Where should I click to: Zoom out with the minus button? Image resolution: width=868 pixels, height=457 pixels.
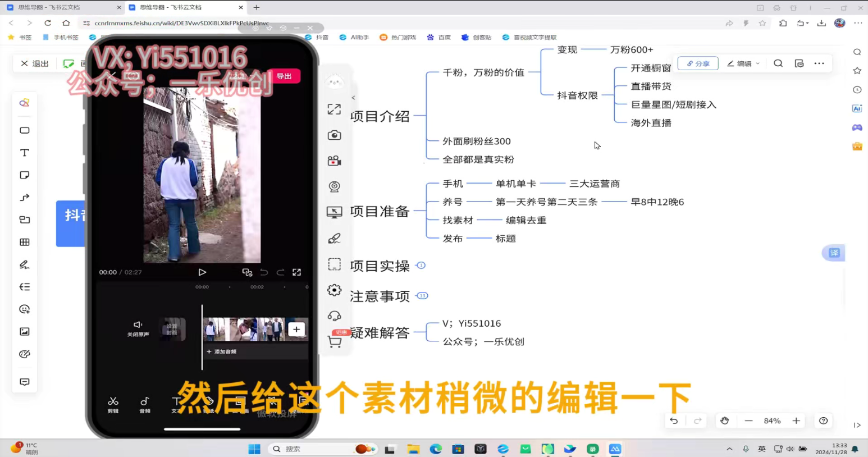click(748, 421)
